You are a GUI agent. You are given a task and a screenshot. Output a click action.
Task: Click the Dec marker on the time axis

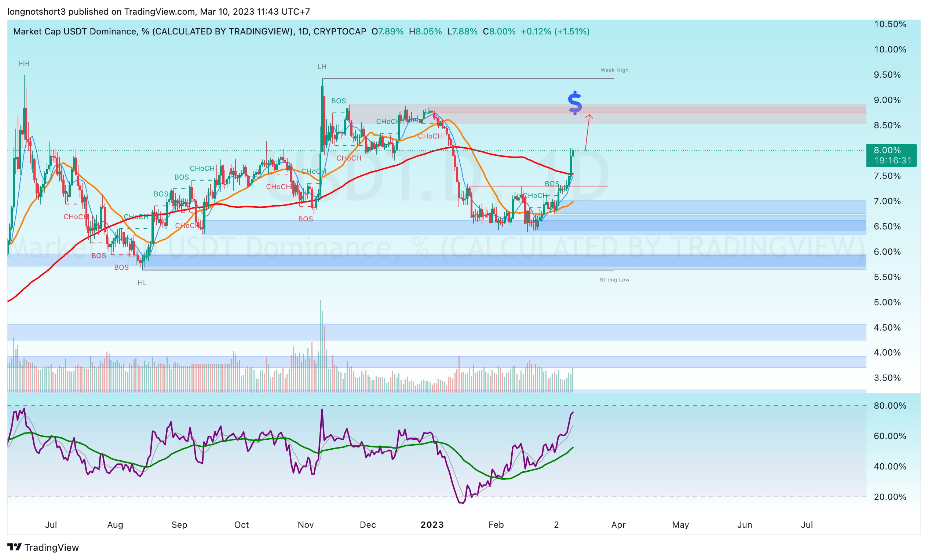[x=368, y=524]
